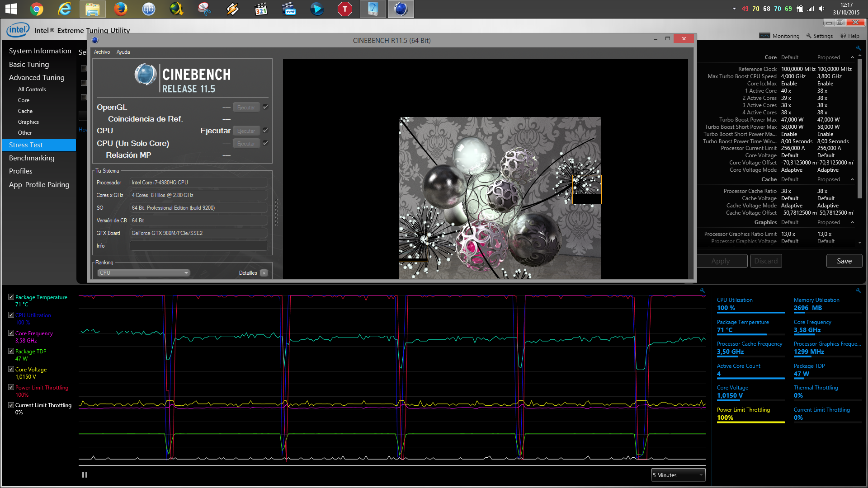Collapse the Core section chevron
The height and width of the screenshot is (488, 868).
click(852, 57)
